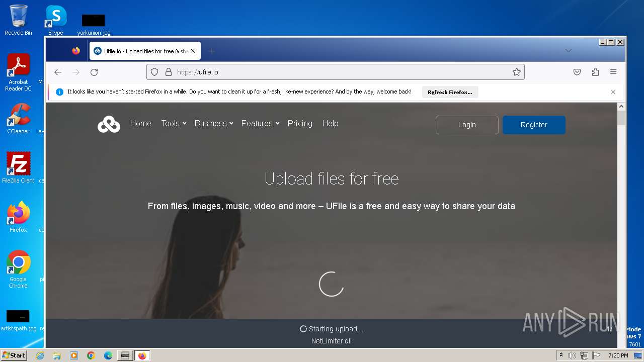
Task: Open the Help page
Action: tap(330, 123)
